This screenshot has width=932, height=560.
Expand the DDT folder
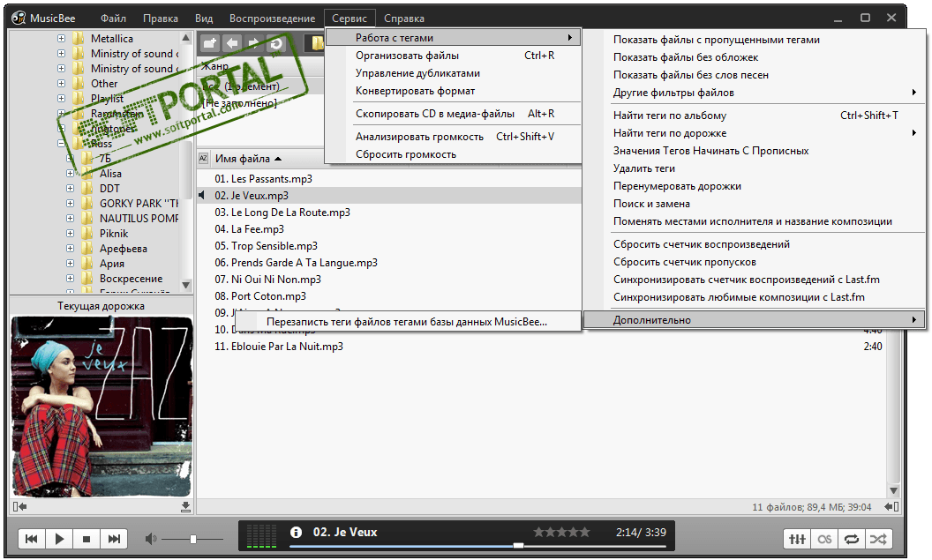(x=70, y=188)
